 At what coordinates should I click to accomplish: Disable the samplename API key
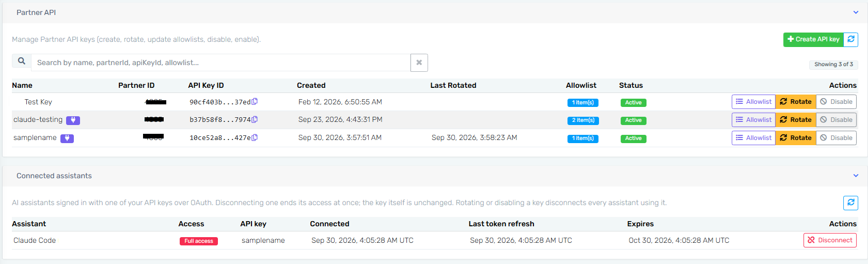click(x=837, y=138)
